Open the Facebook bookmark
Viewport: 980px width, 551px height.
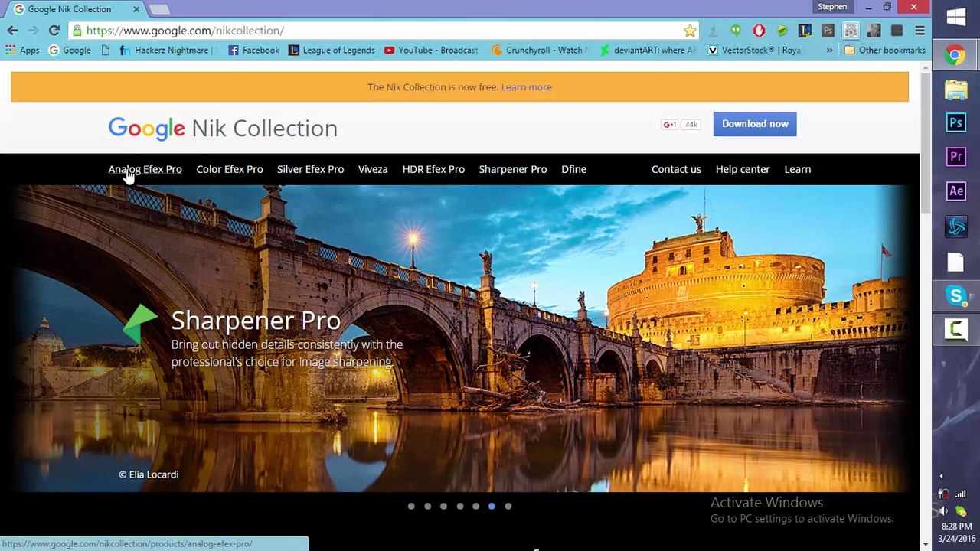tap(253, 51)
